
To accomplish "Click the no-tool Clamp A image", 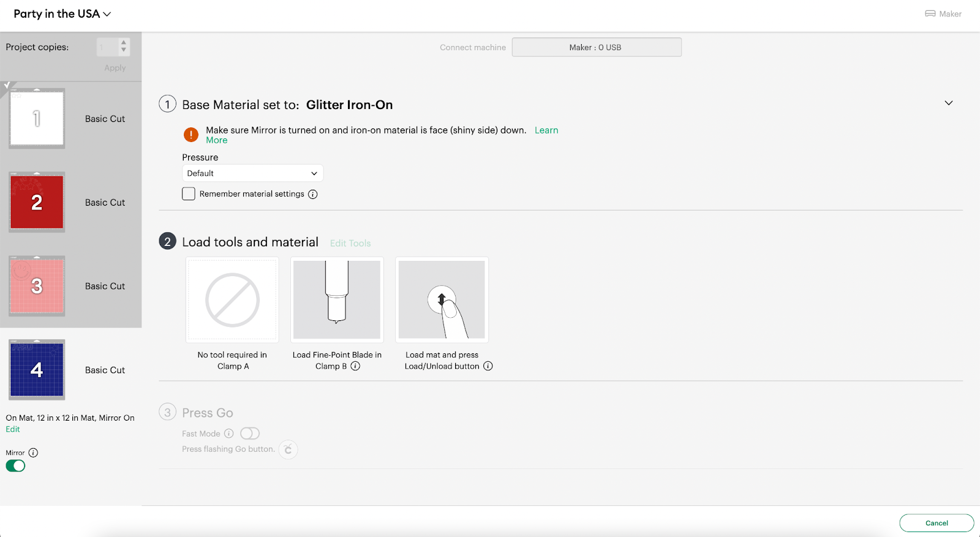I will point(232,300).
